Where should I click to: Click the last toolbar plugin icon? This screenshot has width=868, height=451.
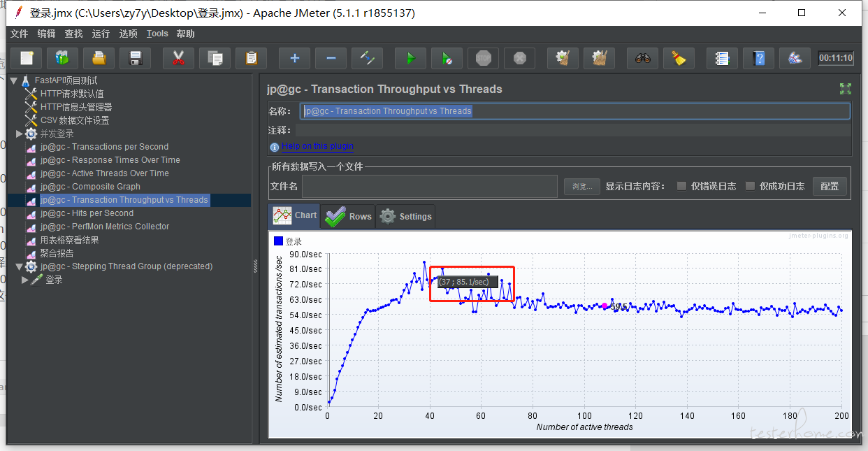[795, 58]
